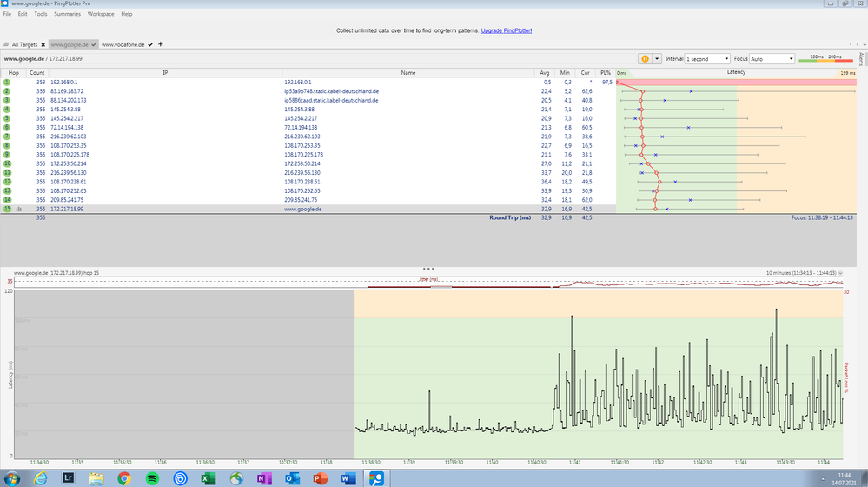This screenshot has height=487, width=868.
Task: Click the Jitter (ms) label on the timeline
Action: (429, 279)
